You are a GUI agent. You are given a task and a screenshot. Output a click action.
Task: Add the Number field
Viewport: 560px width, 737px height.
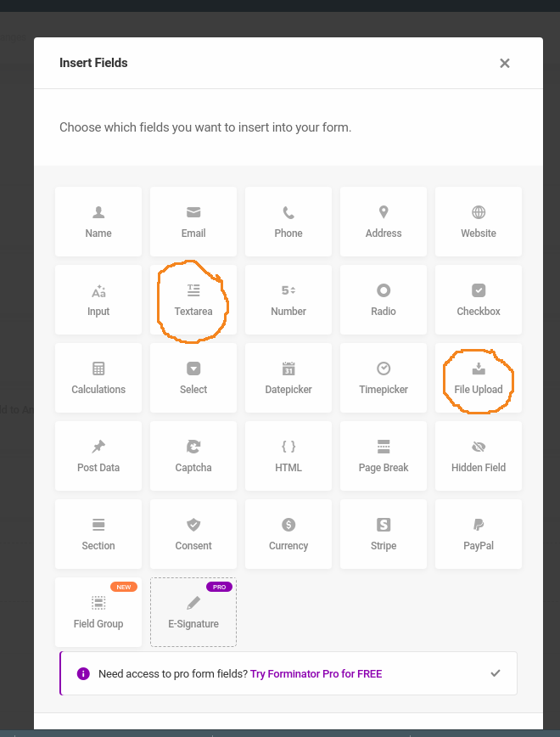pyautogui.click(x=288, y=300)
